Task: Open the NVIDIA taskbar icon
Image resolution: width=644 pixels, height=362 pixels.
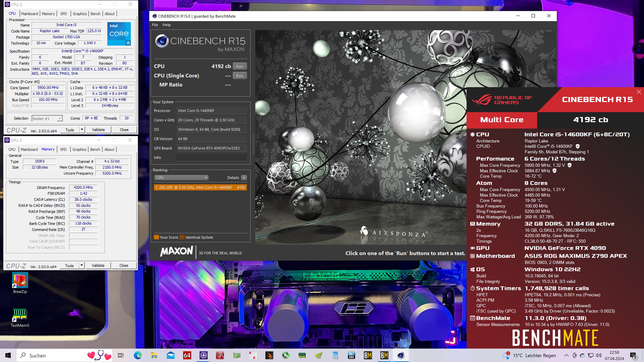Action: tap(319, 355)
